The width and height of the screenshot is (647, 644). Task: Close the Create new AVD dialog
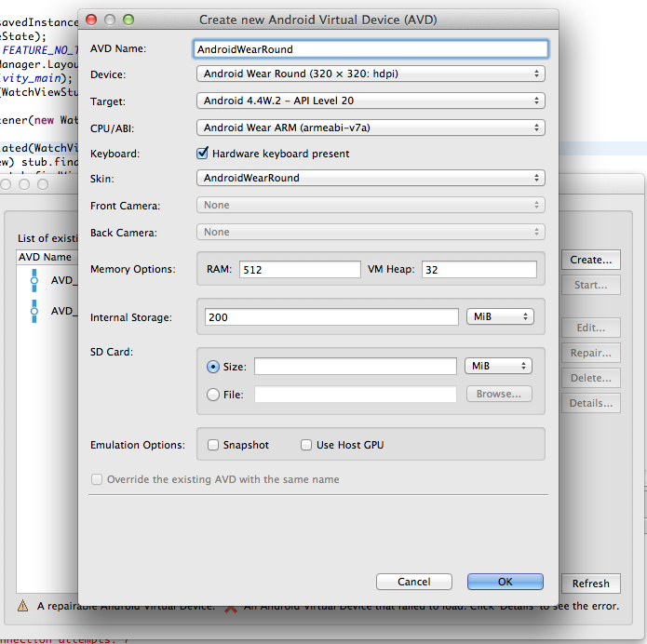click(x=91, y=20)
